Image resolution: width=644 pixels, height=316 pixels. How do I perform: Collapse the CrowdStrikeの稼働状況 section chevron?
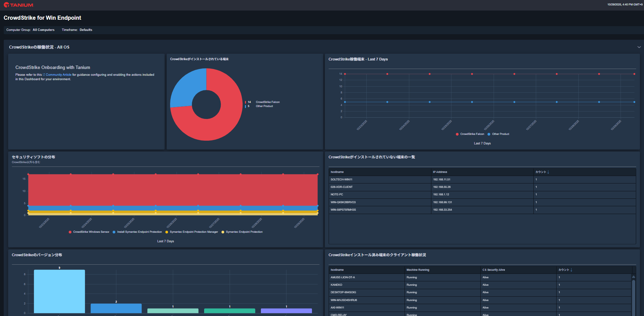pyautogui.click(x=639, y=47)
